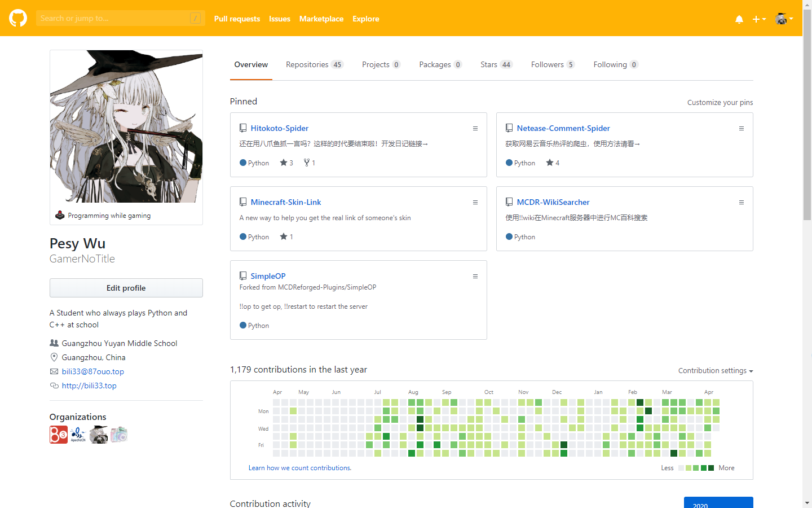Open the ordering menu on the MCDR-WikiSearcher card

(742, 202)
